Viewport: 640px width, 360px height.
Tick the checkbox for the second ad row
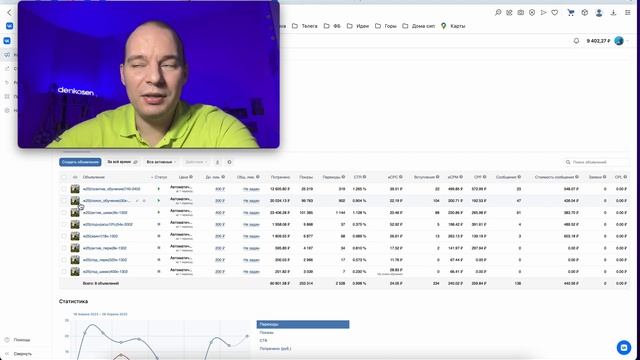(64, 201)
